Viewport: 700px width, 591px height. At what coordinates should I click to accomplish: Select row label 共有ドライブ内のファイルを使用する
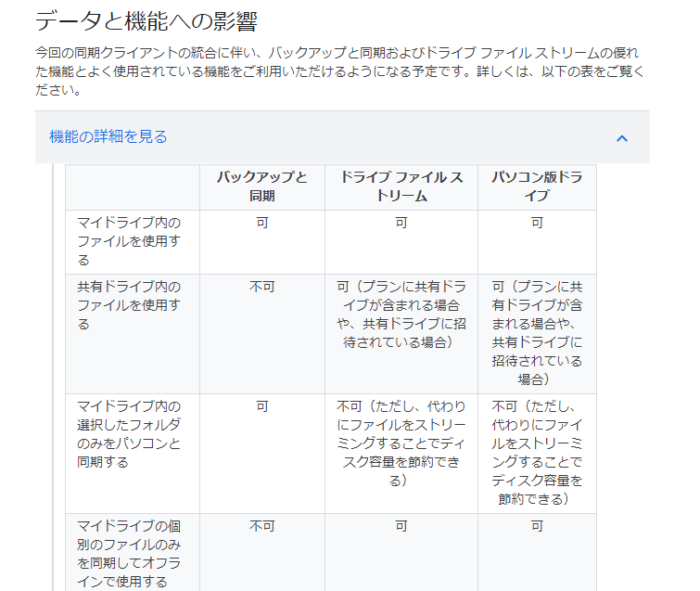[x=129, y=305]
